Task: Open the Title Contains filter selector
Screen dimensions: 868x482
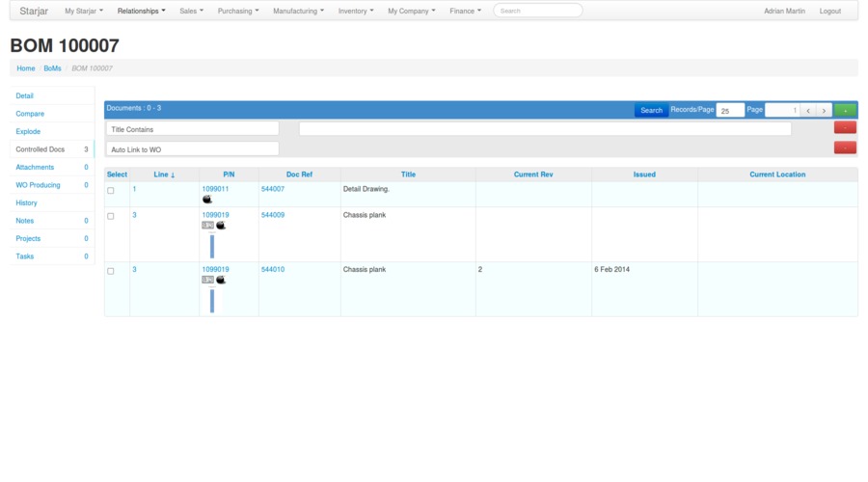Action: coord(192,129)
